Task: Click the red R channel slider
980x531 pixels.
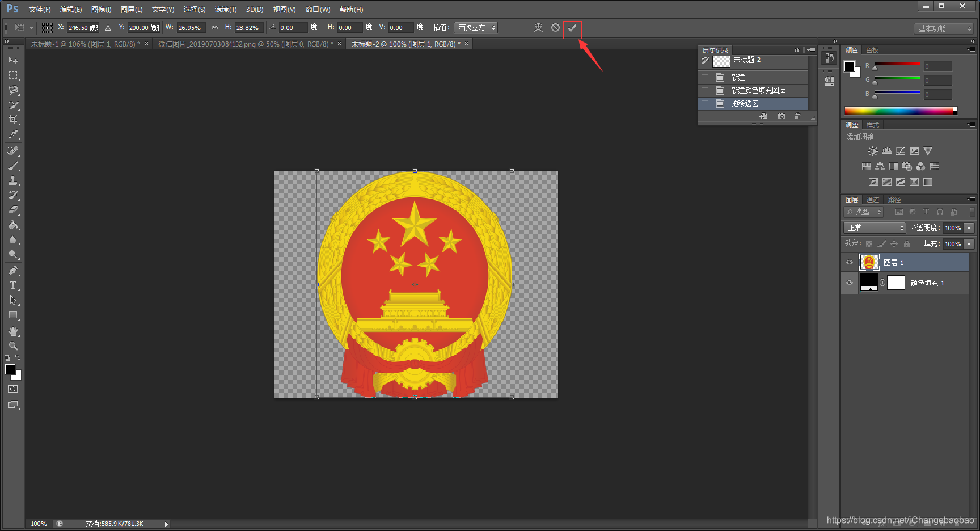Action: pos(897,64)
